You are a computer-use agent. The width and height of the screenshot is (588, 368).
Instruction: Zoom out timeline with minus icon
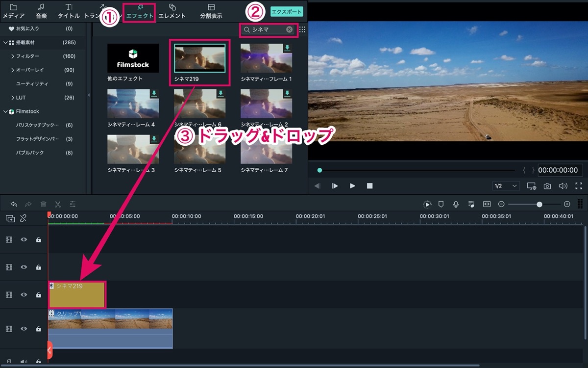(501, 204)
